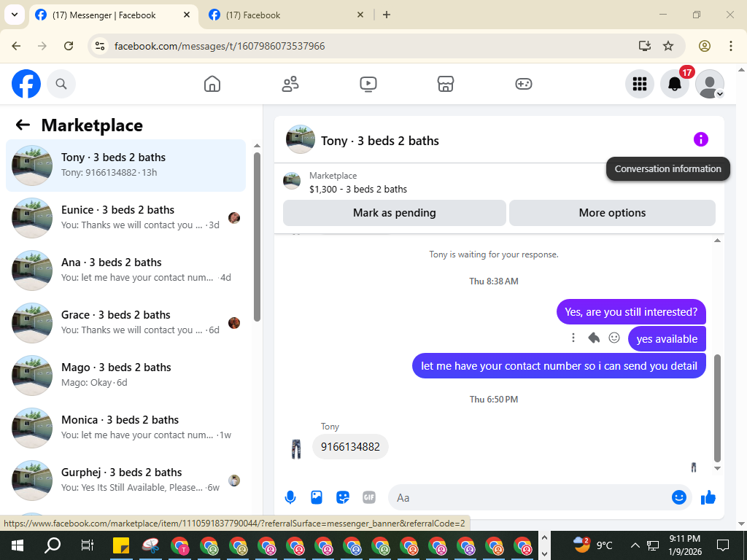747x560 pixels.
Task: Open Tony · 3 beds 2 baths conversation
Action: (x=125, y=166)
